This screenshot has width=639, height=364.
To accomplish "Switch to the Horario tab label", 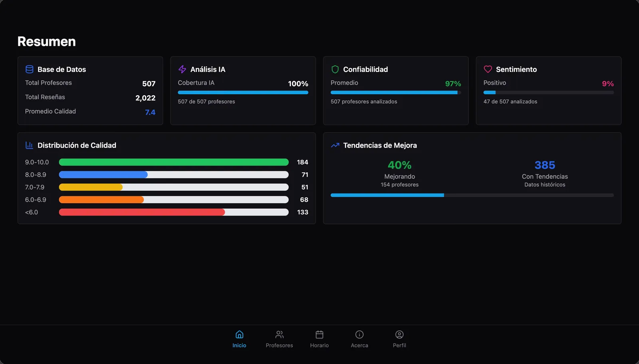I will tap(319, 346).
